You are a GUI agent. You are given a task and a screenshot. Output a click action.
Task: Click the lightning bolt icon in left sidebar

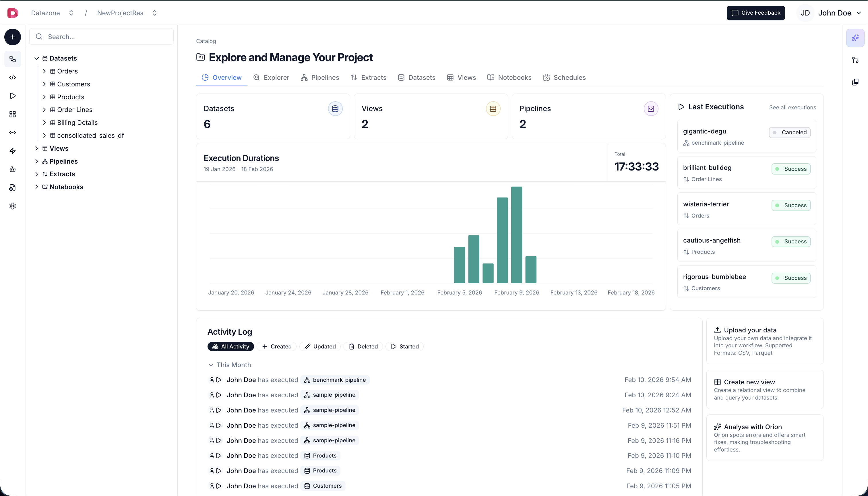pos(13,151)
